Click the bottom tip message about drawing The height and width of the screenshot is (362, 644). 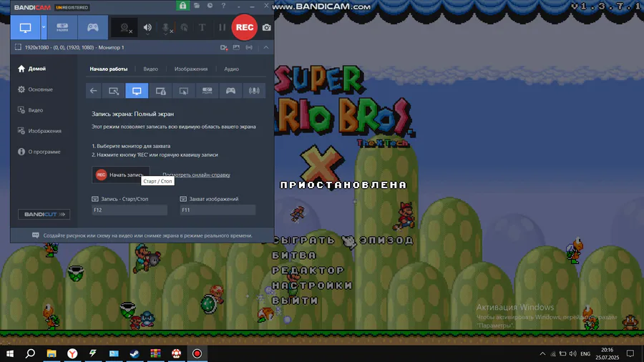148,235
